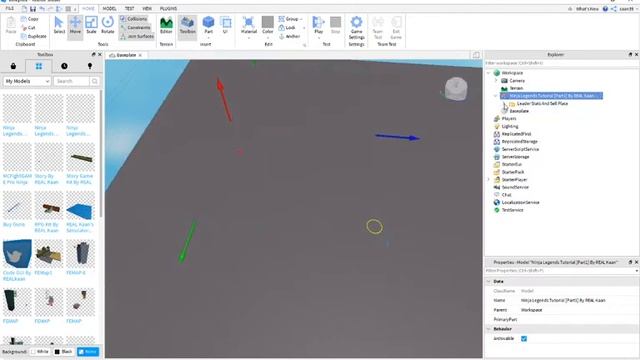
Task: Switch to the TEST ribbon tab
Action: [x=129, y=9]
